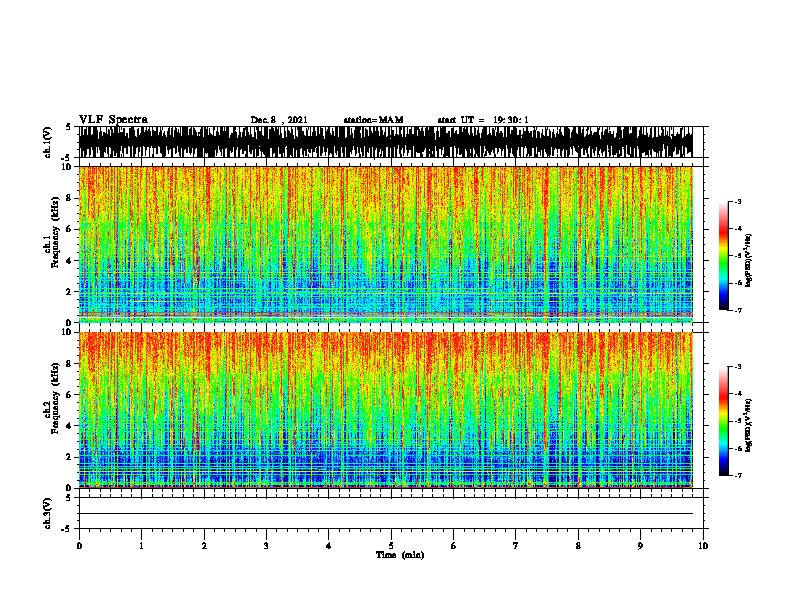Screen dimensions: 792x612
Task: Click the "station=MAM" header label
Action: pyautogui.click(x=373, y=120)
